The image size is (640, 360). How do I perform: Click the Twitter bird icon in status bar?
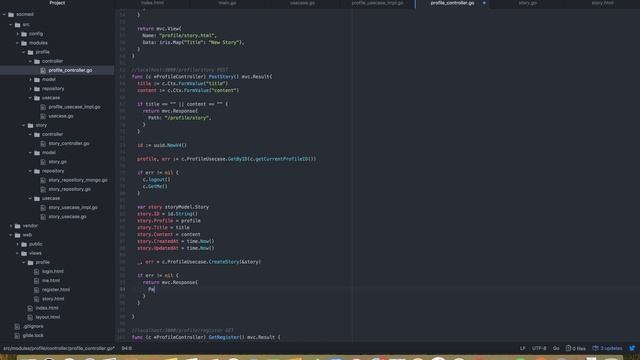632,348
